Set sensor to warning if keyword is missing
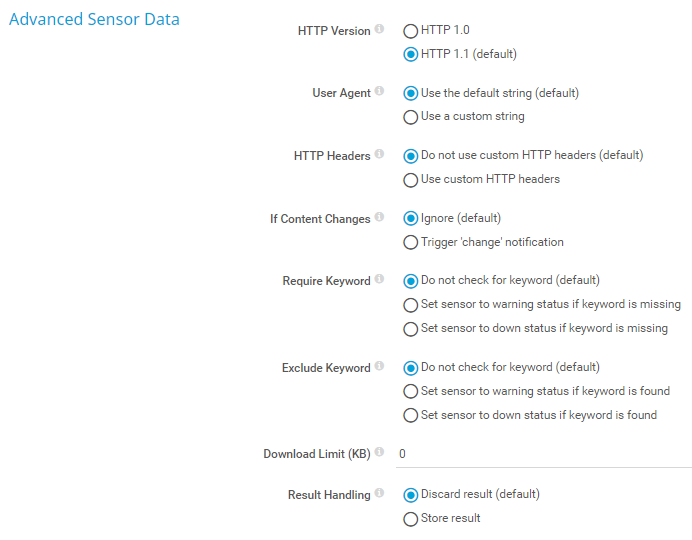692x540 pixels. point(411,305)
